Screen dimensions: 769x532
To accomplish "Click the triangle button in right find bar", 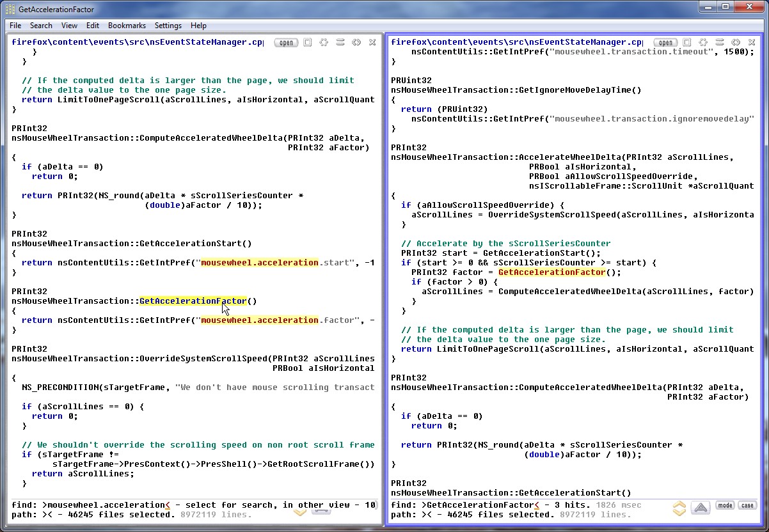I will [x=701, y=508].
